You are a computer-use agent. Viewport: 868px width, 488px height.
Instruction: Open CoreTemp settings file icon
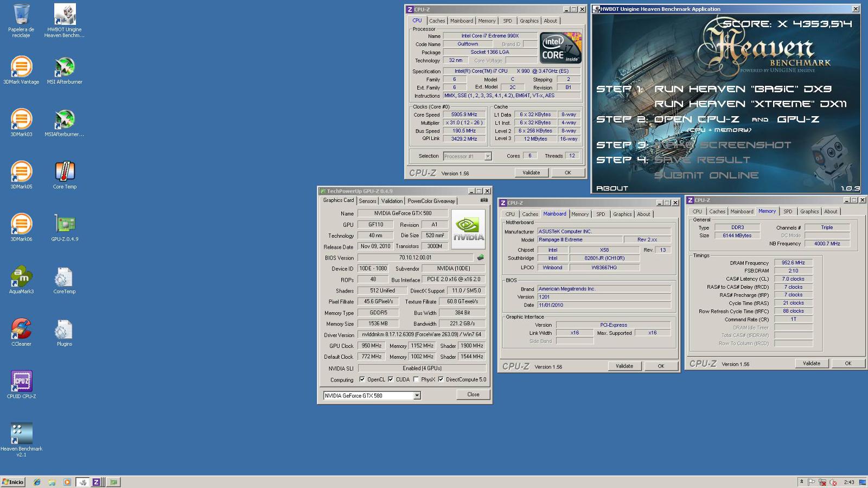tap(65, 280)
